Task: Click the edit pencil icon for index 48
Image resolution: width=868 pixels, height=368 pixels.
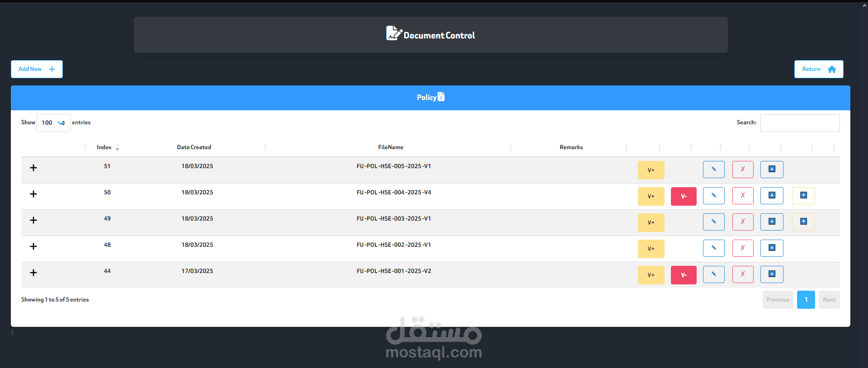Action: point(713,248)
